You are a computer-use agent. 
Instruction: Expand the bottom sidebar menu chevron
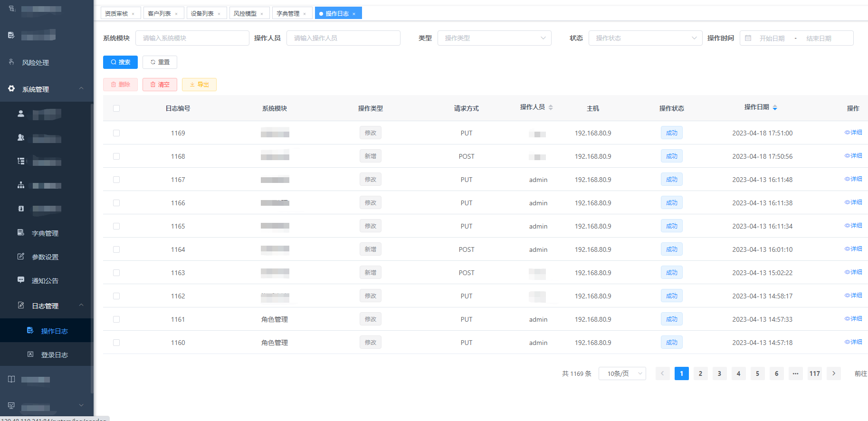81,405
